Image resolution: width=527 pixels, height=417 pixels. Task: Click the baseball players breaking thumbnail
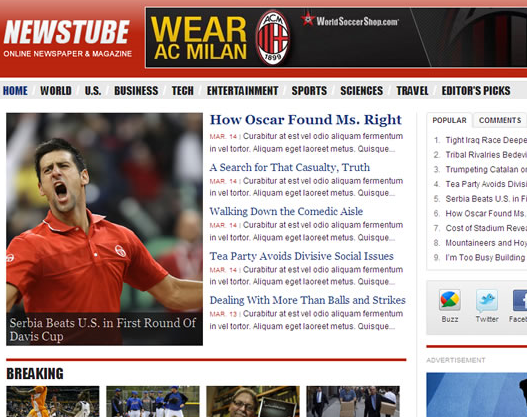153,402
